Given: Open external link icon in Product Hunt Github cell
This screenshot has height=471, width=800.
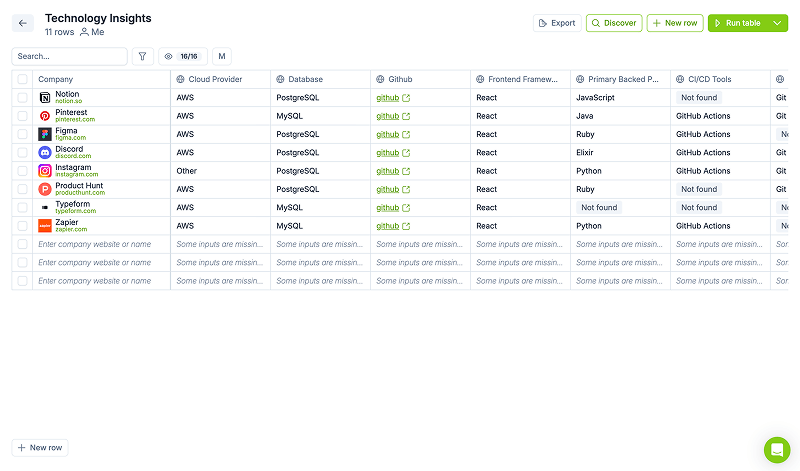Looking at the screenshot, I should [x=406, y=190].
